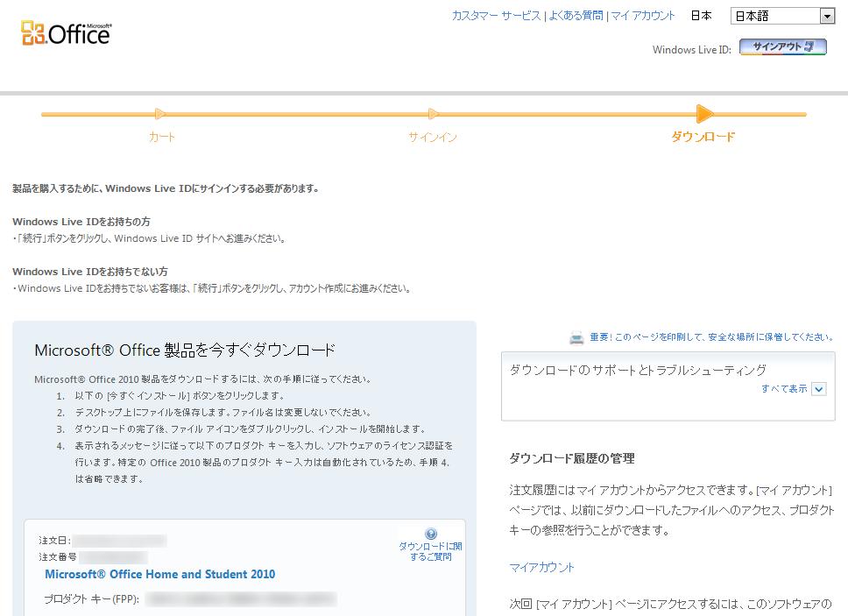Viewport: 848px width, 616px height.
Task: Select the カート step label
Action: 162,137
